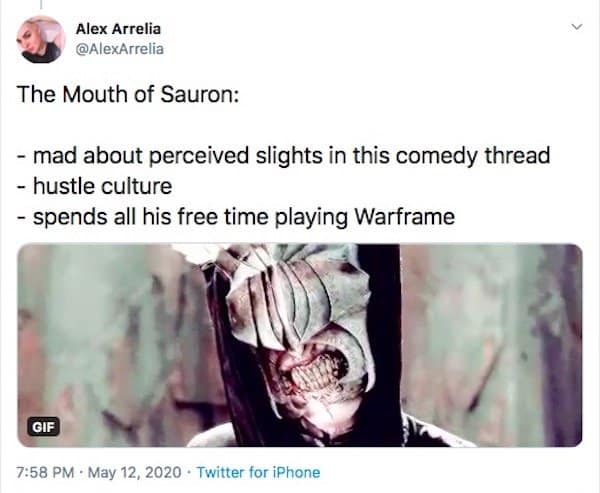Click the May 12, 2020 date
The width and height of the screenshot is (600, 493).
(135, 472)
